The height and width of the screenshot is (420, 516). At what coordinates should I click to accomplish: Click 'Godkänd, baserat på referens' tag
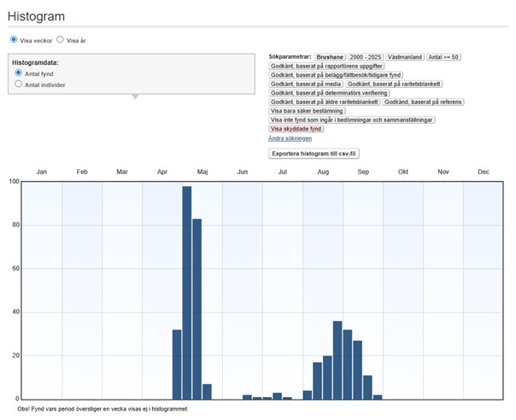coord(423,102)
